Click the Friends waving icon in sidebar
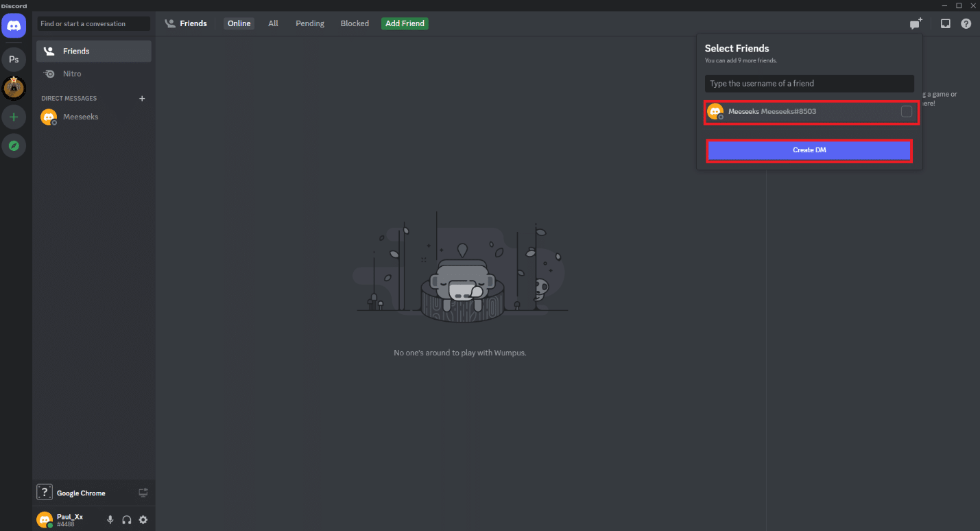Viewport: 980px width, 531px height. pyautogui.click(x=49, y=51)
